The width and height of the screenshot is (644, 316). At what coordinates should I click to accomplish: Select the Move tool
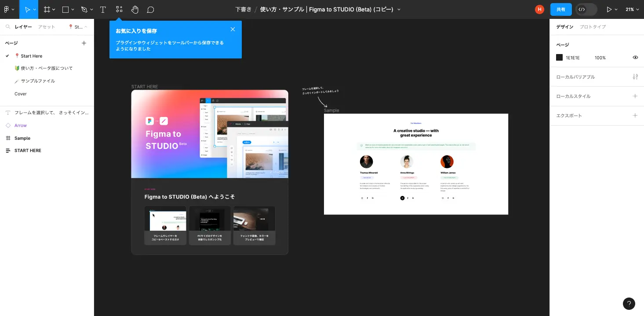[x=27, y=9]
